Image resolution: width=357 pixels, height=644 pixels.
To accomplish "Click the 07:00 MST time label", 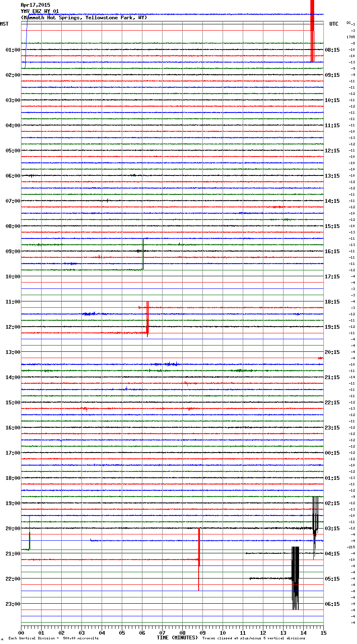I will [x=13, y=201].
